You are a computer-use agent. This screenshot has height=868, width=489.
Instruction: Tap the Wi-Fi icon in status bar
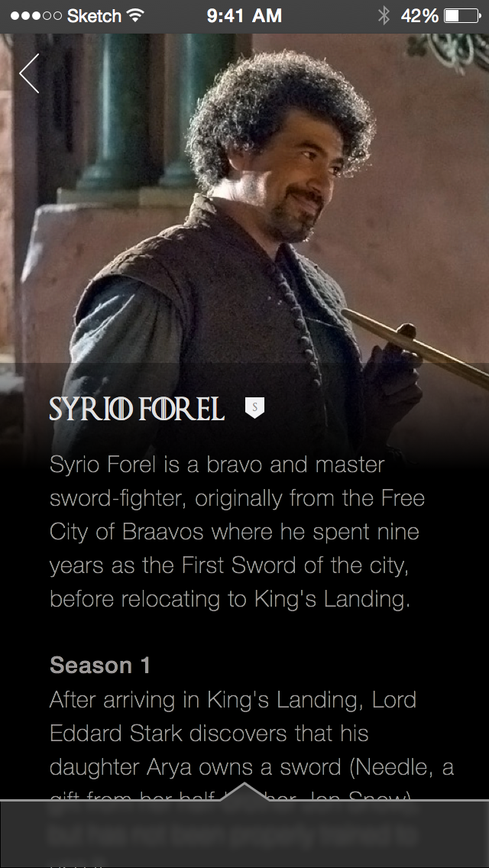tap(134, 15)
